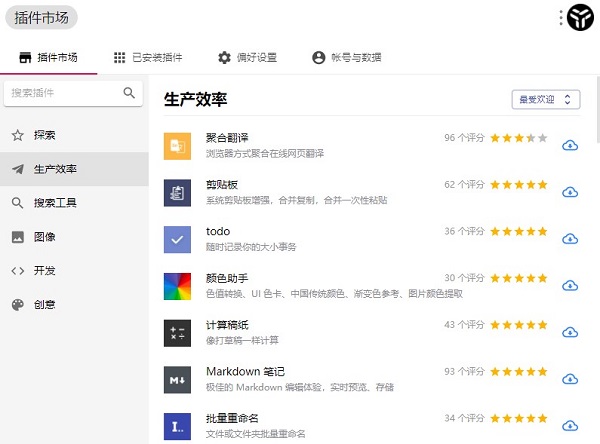Screen dimensions: 600x444
Task: Click the search magnifier icon
Action: pyautogui.click(x=129, y=93)
